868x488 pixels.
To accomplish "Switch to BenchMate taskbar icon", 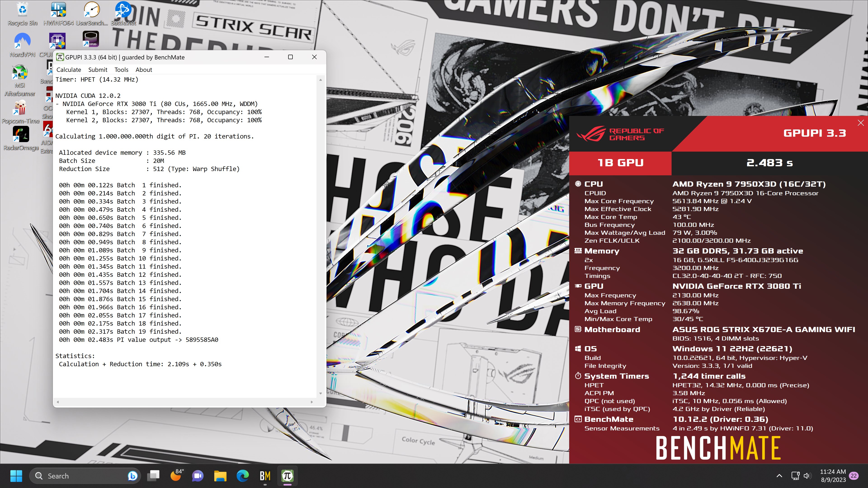I will pos(265,476).
